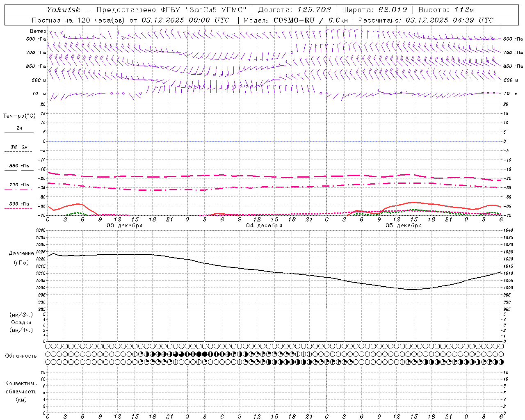Click the '850 гПа' temperature legend entry
Image resolution: width=525 pixels, height=420 pixels.
pos(19,166)
